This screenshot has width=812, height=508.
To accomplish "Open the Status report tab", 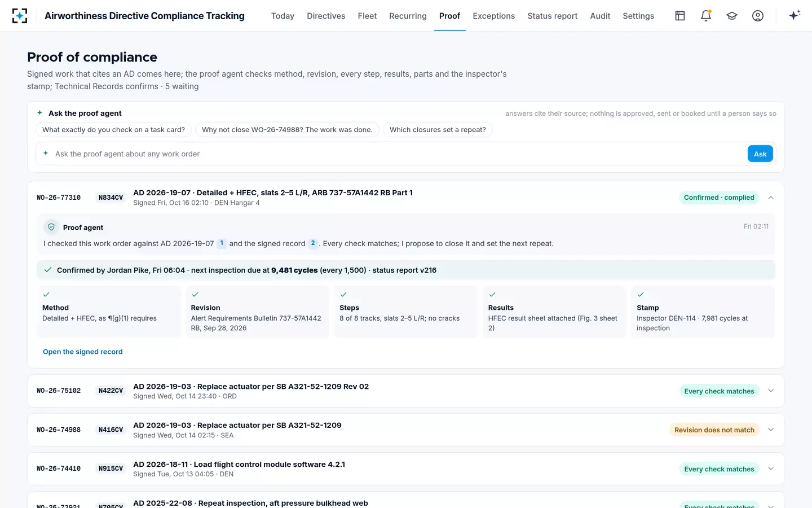I will [x=552, y=16].
